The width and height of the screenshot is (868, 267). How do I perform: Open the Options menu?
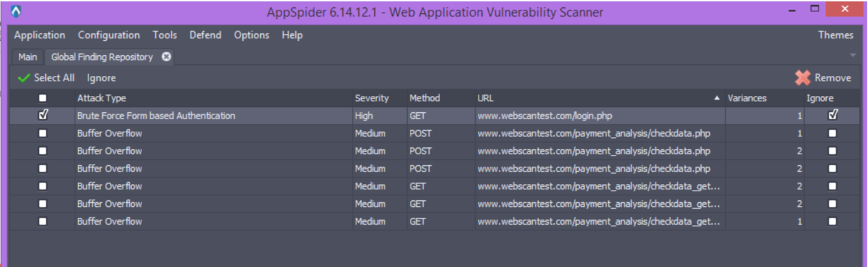(x=251, y=35)
